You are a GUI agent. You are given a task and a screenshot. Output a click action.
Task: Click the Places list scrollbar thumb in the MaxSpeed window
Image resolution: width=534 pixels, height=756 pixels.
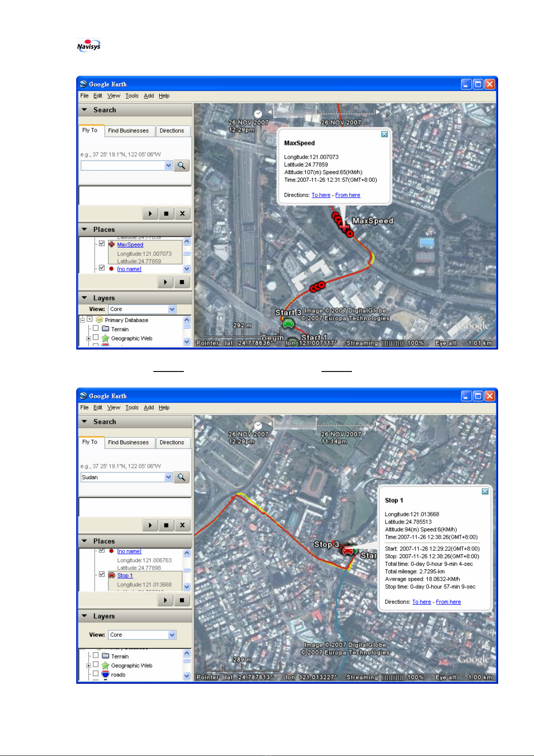pos(187,253)
